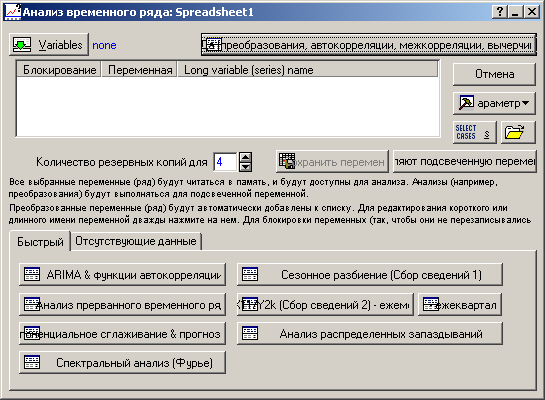Click the Переменная column header
Screen dimensions: 545x400
pos(140,70)
